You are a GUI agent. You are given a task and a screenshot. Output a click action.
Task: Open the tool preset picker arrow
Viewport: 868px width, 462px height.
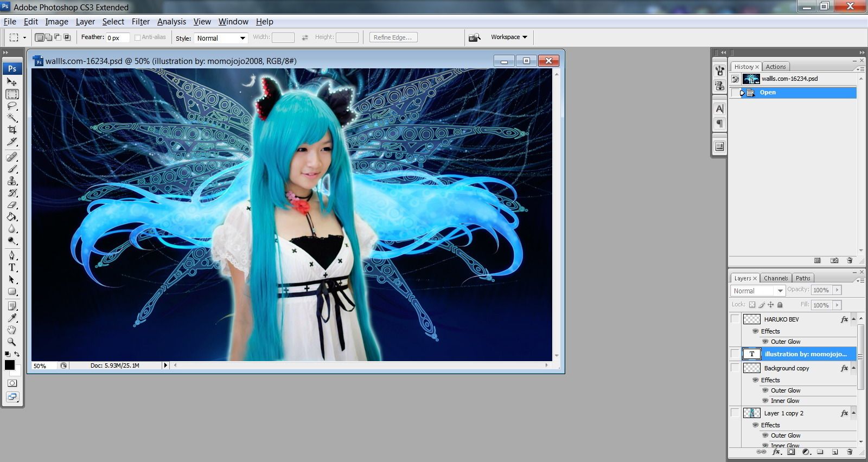click(x=24, y=37)
